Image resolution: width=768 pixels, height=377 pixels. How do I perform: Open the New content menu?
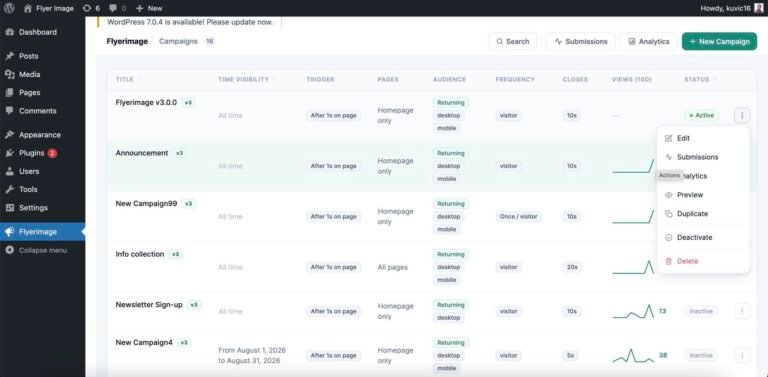tap(149, 8)
